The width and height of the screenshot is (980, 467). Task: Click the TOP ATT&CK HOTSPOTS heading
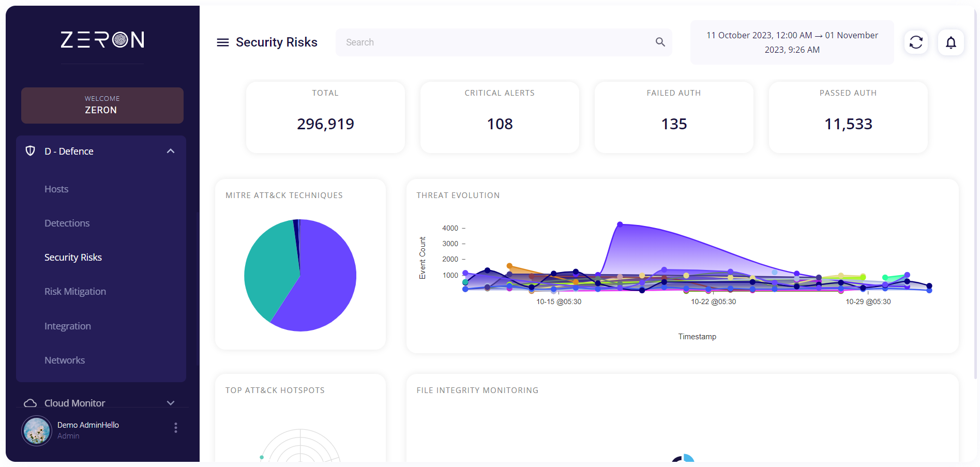(x=275, y=390)
